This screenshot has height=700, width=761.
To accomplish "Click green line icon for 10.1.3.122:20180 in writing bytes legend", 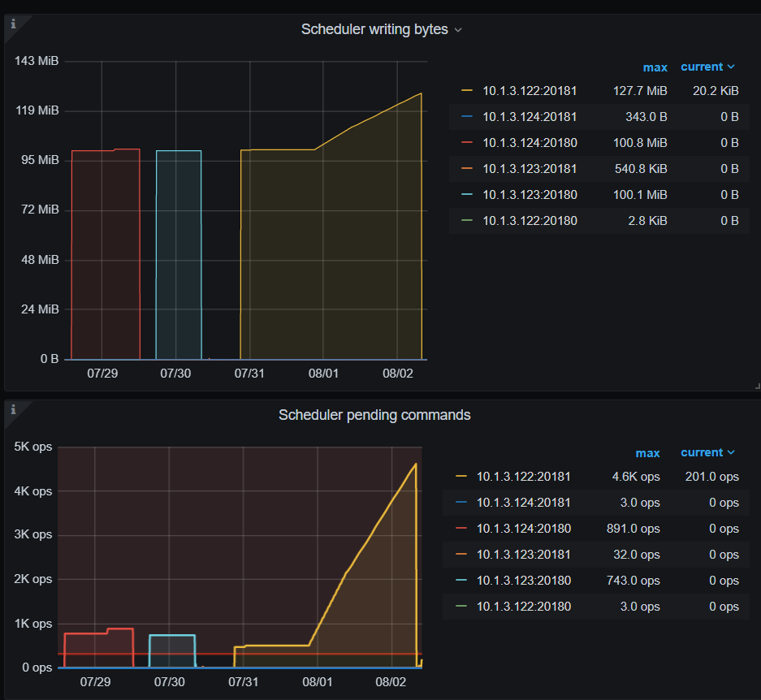I will click(x=466, y=221).
